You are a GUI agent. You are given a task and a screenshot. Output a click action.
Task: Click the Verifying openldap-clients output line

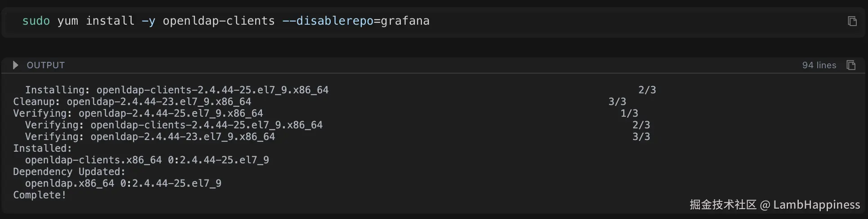[x=173, y=125]
